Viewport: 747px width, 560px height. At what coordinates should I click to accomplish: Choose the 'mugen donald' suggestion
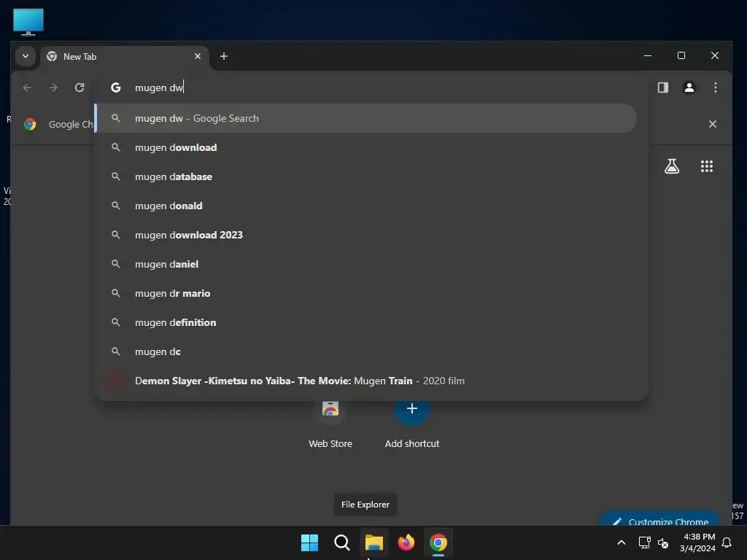(x=365, y=206)
